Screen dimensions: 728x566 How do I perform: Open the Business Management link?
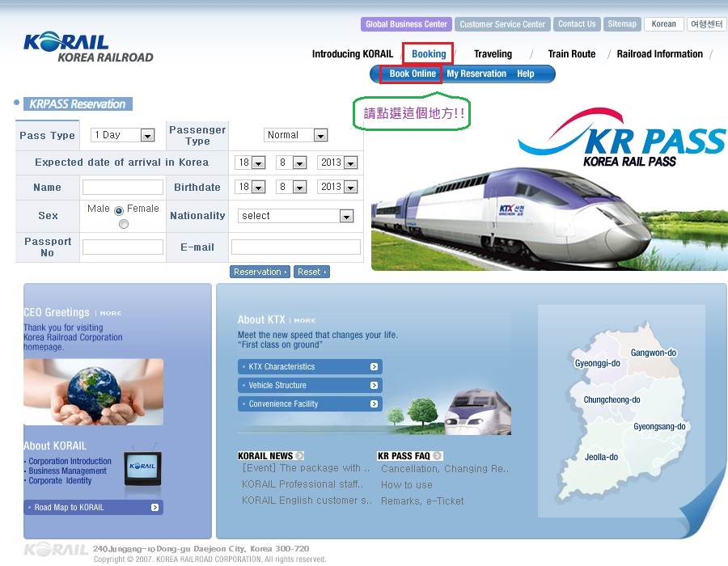pyautogui.click(x=67, y=471)
